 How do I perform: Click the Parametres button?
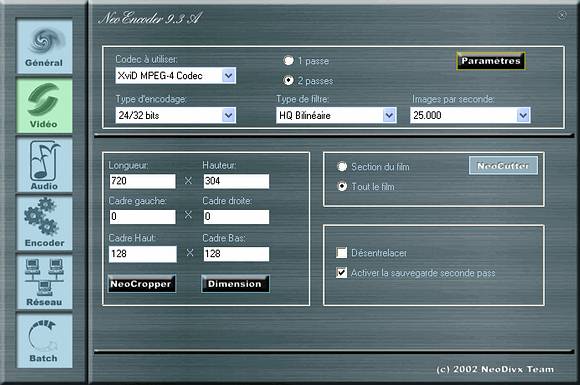tap(490, 61)
